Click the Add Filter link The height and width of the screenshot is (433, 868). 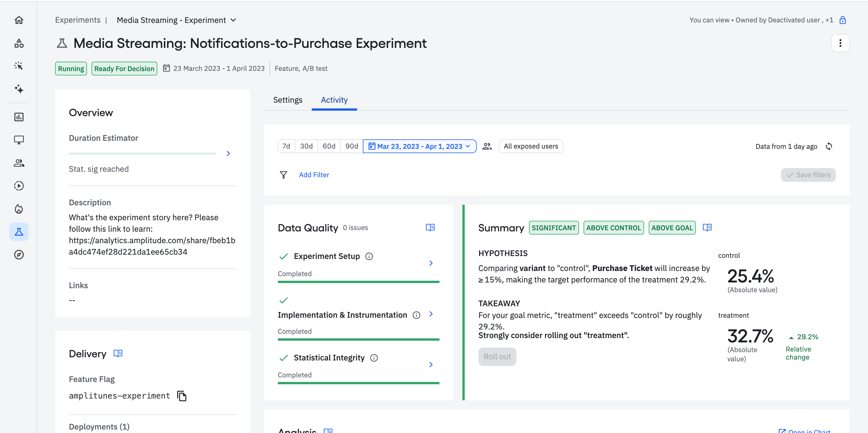click(x=314, y=175)
